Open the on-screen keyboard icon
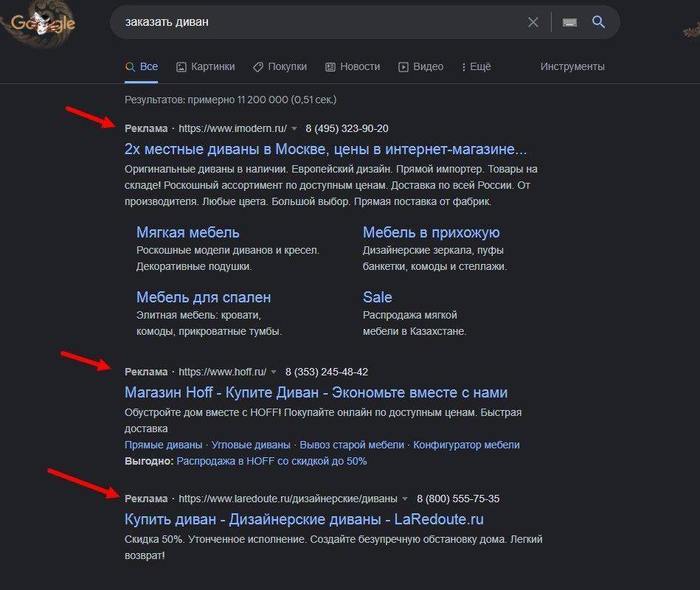Viewport: 700px width, 590px height. tap(569, 22)
